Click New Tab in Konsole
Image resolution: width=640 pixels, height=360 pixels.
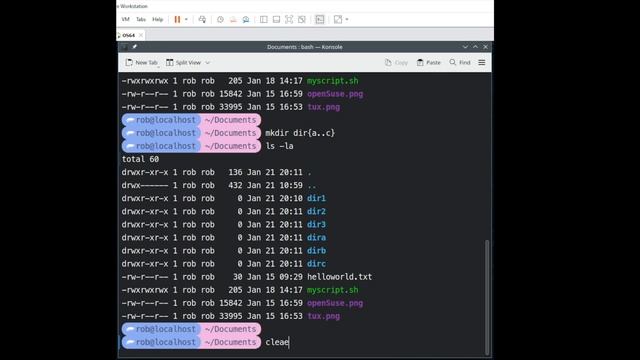coord(141,63)
